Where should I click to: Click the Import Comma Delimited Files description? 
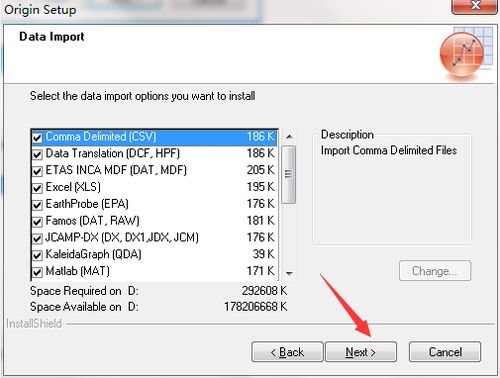point(389,151)
